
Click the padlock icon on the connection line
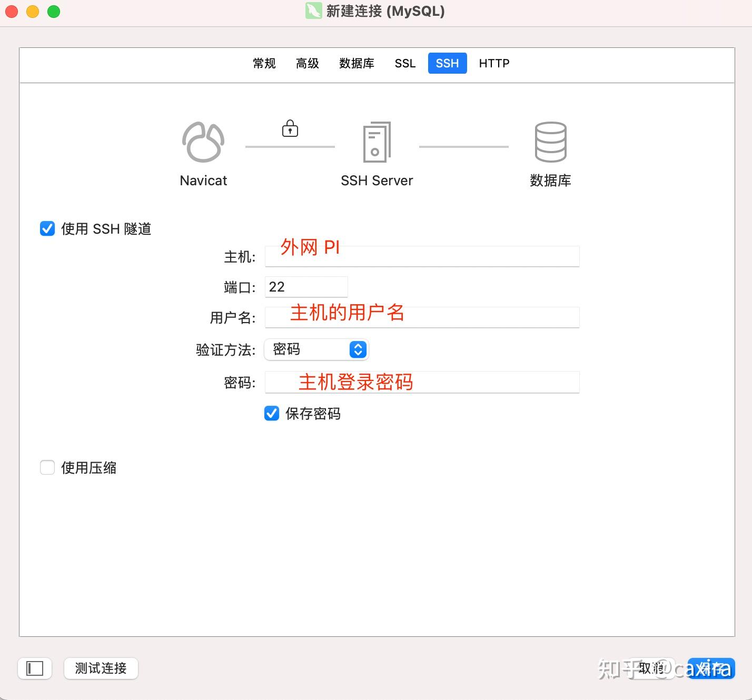pyautogui.click(x=290, y=128)
